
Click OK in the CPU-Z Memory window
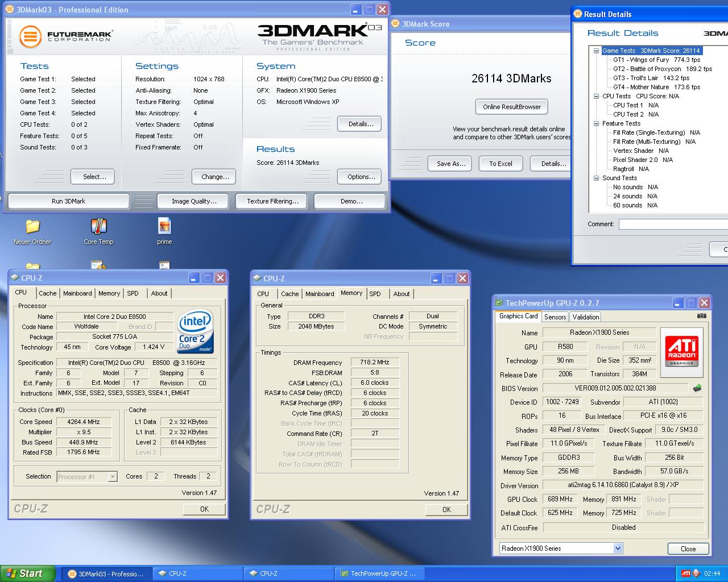click(x=446, y=510)
